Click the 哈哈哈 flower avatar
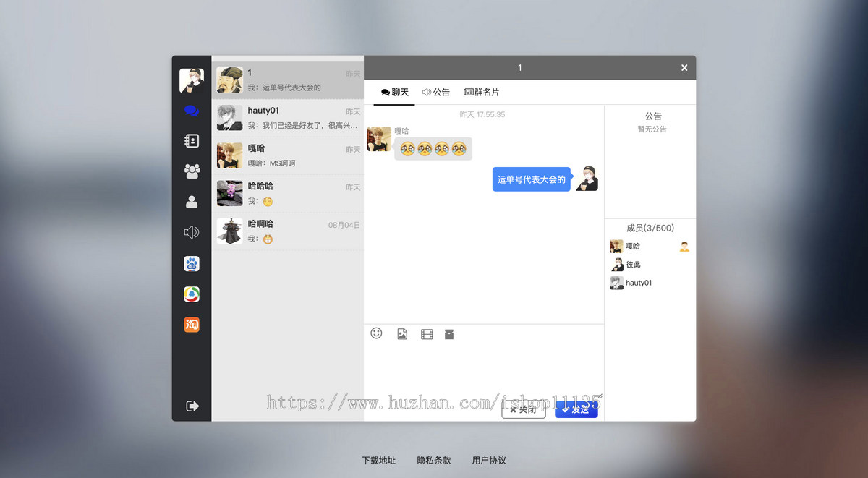 click(230, 193)
